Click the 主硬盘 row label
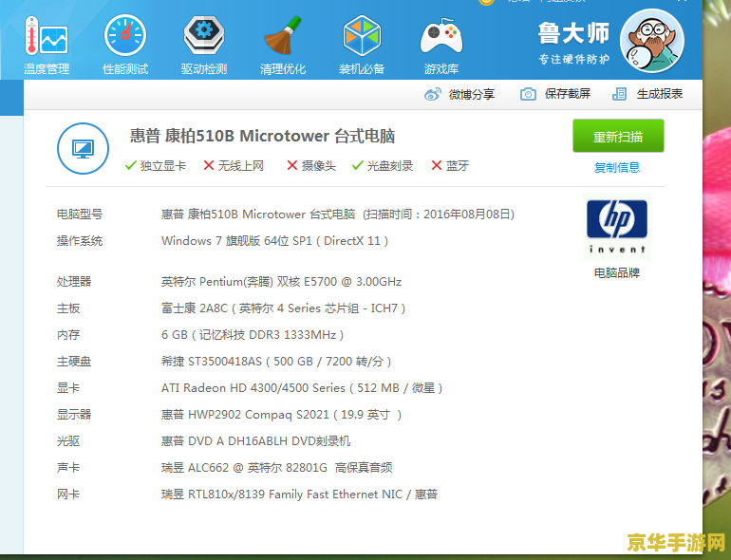The image size is (731, 560). pyautogui.click(x=74, y=362)
